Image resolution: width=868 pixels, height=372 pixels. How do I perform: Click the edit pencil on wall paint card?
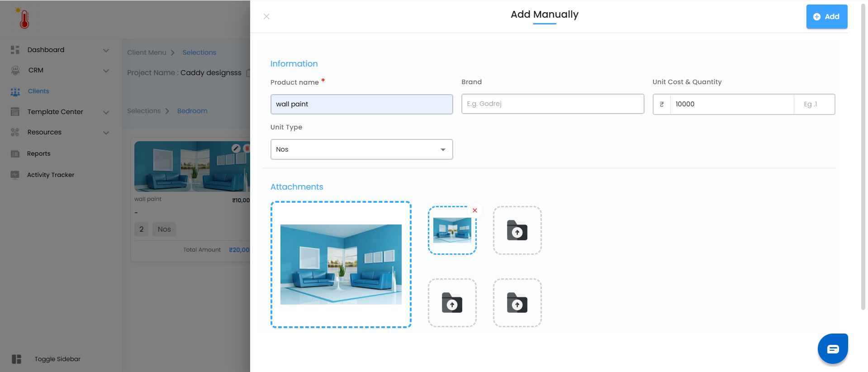tap(236, 148)
